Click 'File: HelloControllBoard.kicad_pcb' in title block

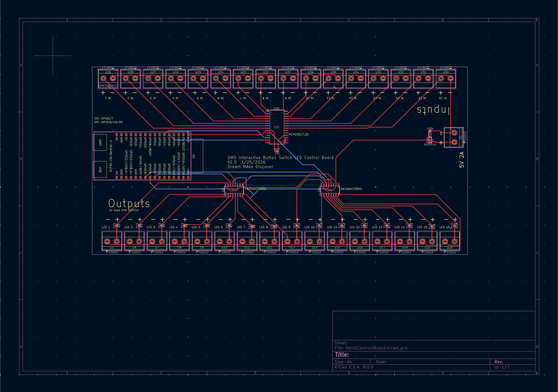(371, 348)
